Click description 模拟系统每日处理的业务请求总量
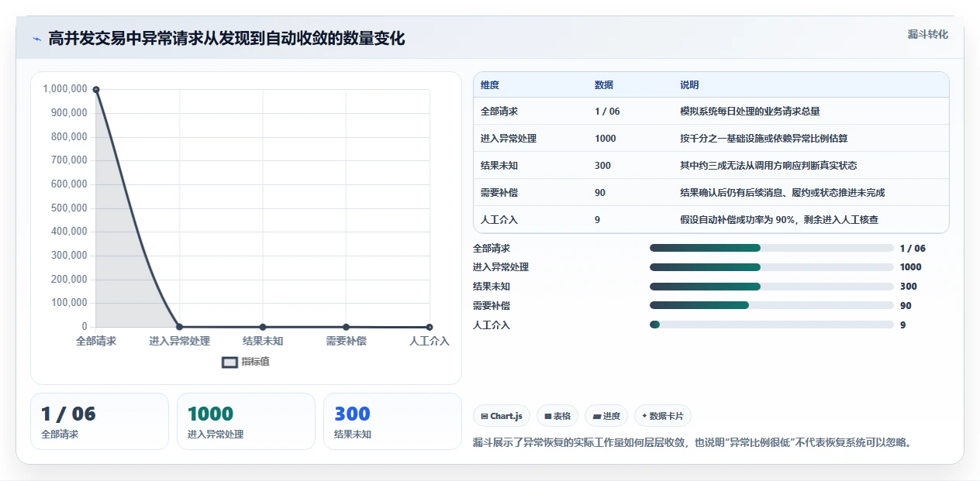The width and height of the screenshot is (980, 481). point(750,112)
